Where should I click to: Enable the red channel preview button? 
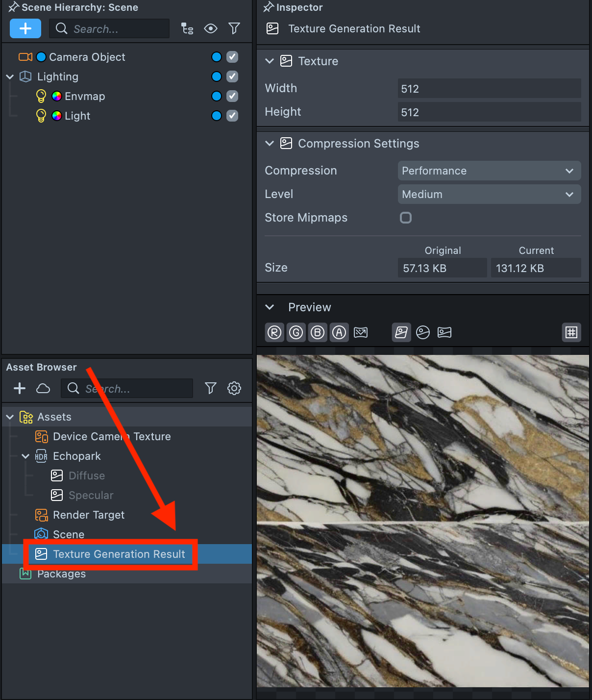click(x=274, y=332)
